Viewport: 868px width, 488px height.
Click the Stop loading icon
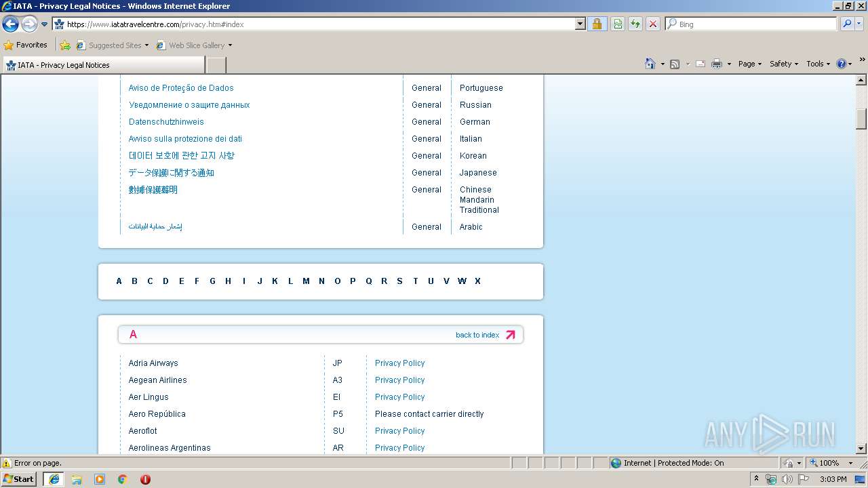tap(652, 24)
